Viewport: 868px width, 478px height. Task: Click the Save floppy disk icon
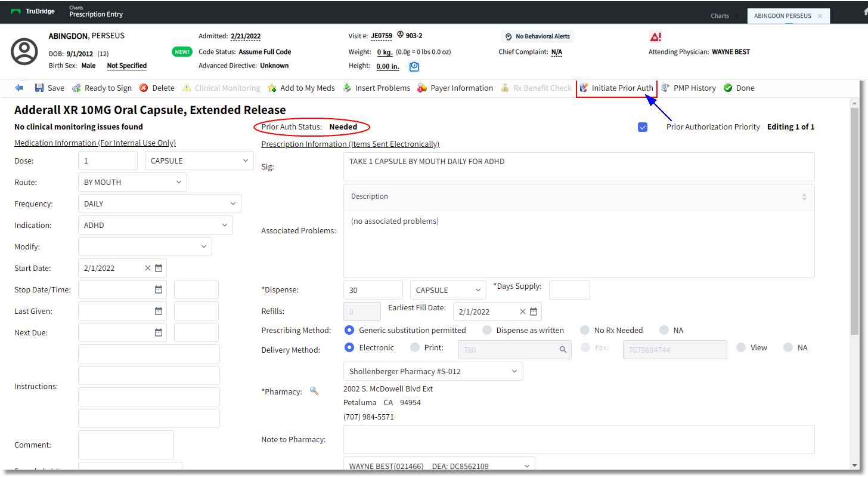pos(39,88)
